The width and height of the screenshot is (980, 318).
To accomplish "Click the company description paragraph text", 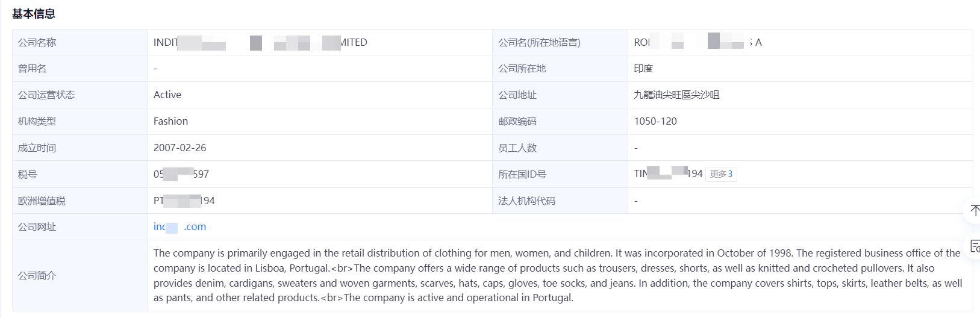I will [558, 275].
